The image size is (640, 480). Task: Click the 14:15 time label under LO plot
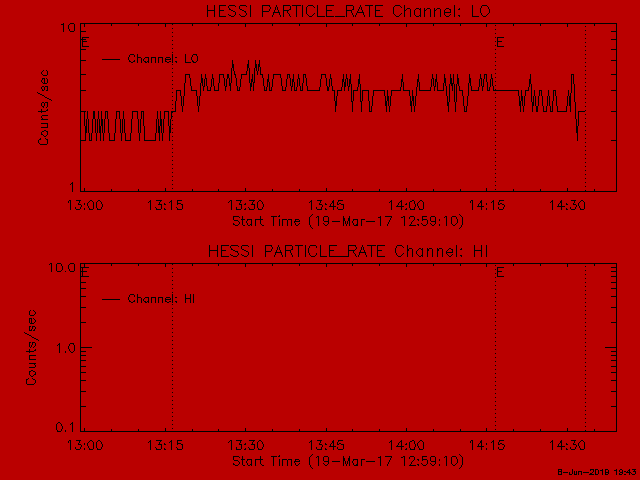487,205
